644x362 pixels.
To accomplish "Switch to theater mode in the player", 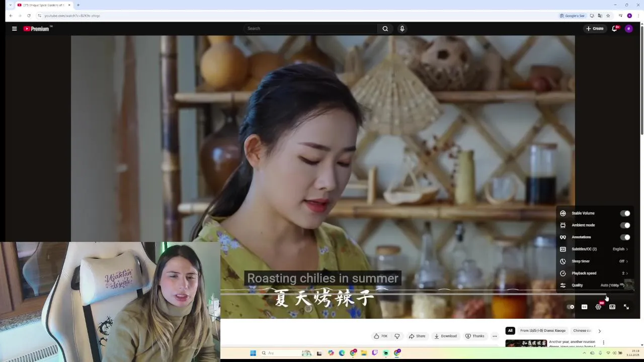I will coord(612,307).
